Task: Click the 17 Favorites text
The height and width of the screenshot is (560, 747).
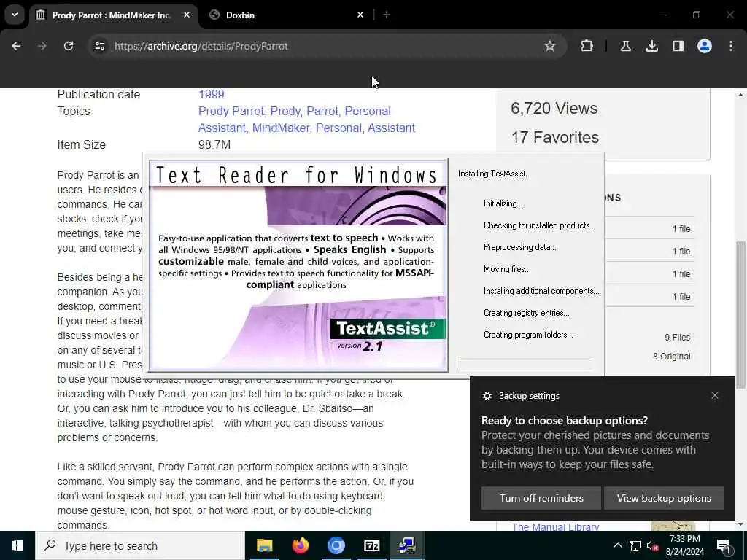Action: pyautogui.click(x=555, y=137)
